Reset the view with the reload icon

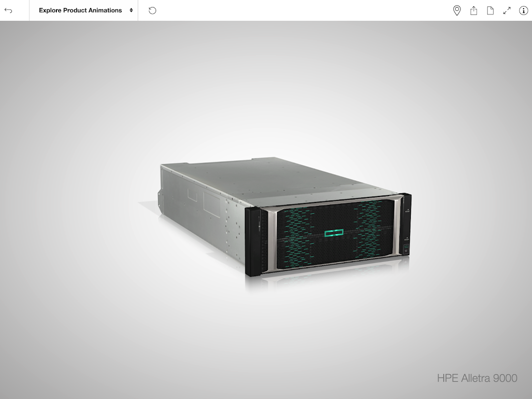[153, 10]
